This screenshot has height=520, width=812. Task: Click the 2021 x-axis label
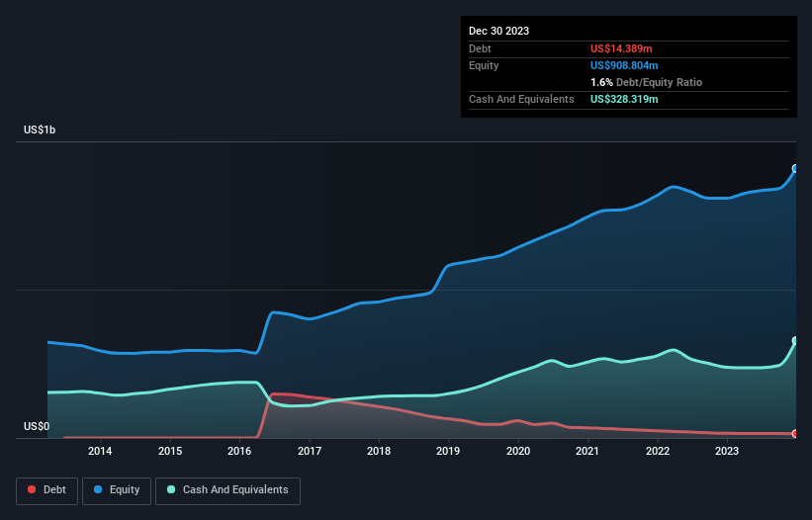587,451
